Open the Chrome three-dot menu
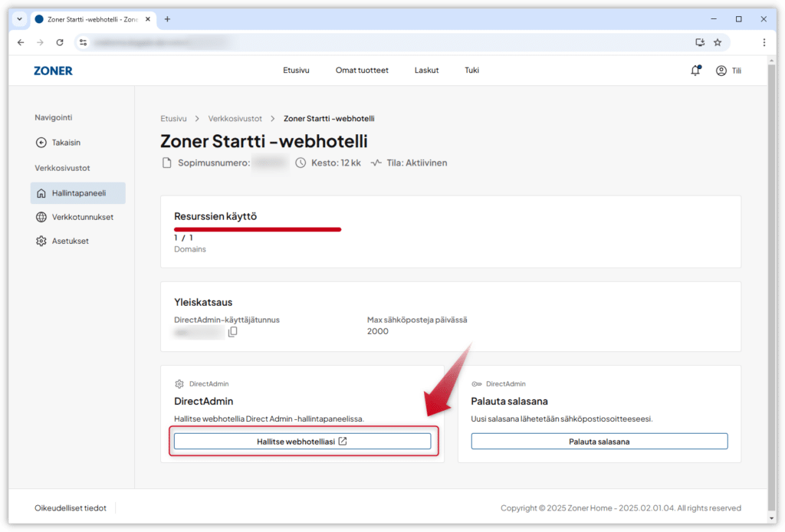785x532 pixels. (764, 42)
